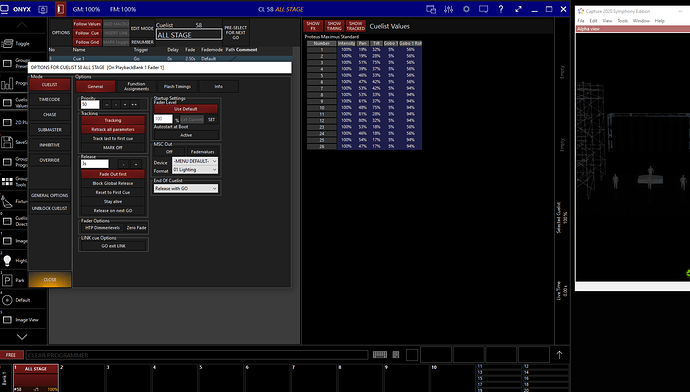Select TIMECODE mode
Image resolution: width=690 pixels, height=392 pixels.
coord(50,99)
